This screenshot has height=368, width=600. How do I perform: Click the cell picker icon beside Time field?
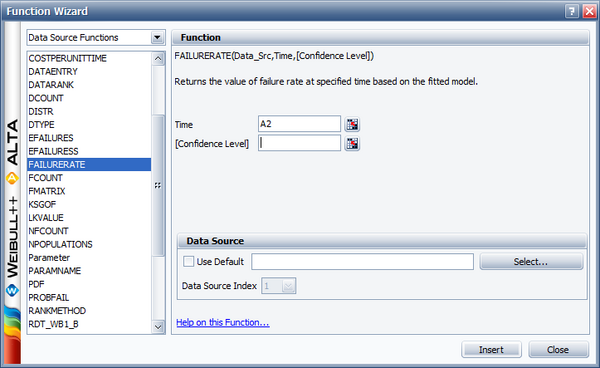(352, 124)
